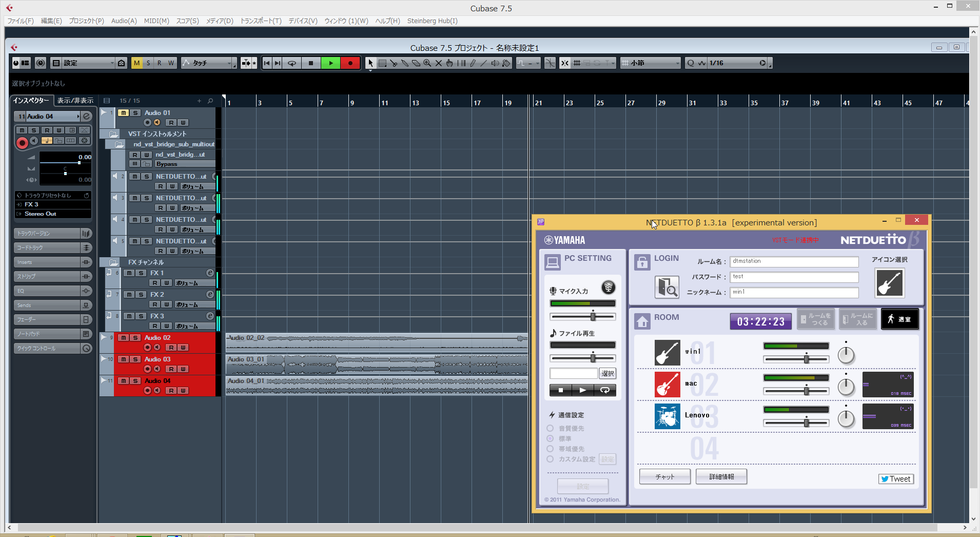Viewport: 980px width, 537px height.
Task: Select the Play speaker tool
Action: 495,63
